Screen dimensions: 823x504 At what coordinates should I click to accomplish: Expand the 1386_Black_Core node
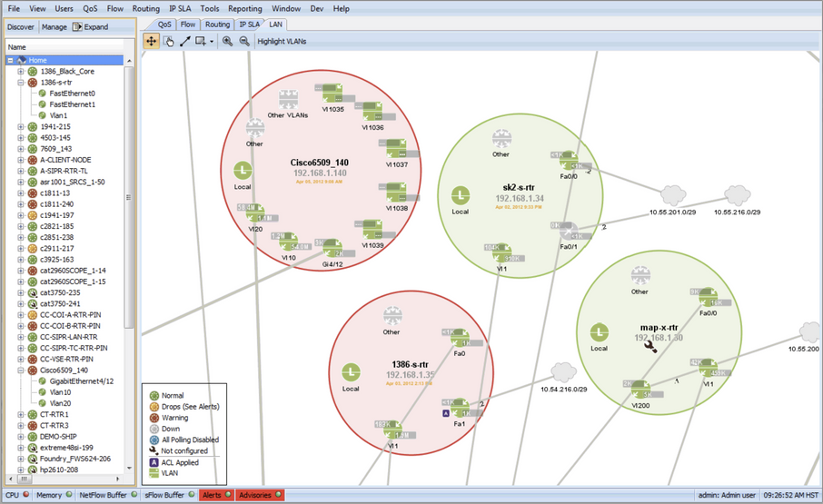coord(21,72)
